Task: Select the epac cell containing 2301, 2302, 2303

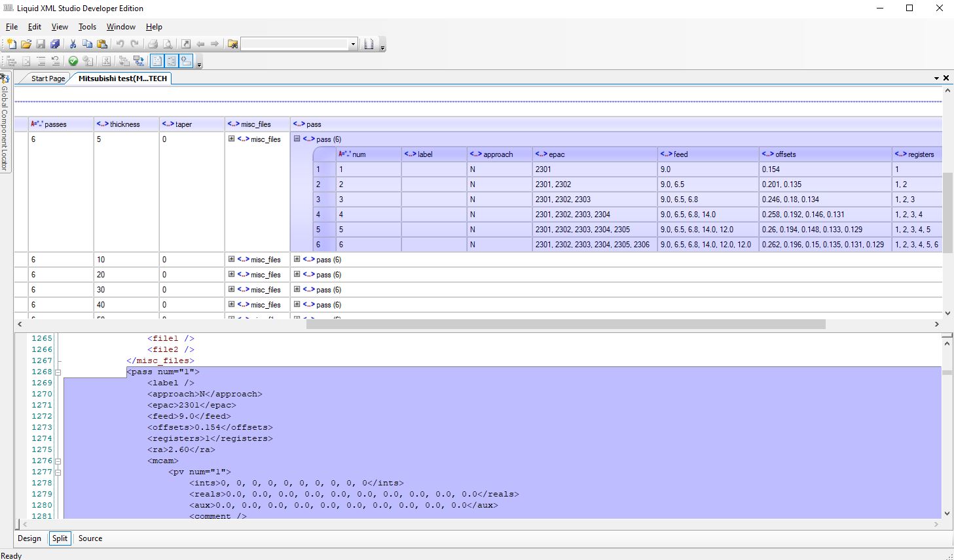Action: click(x=595, y=200)
